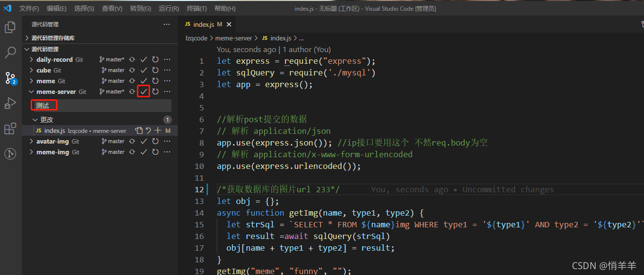This screenshot has height=275, width=644.
Task: Refresh the meme-server repository
Action: [x=155, y=92]
